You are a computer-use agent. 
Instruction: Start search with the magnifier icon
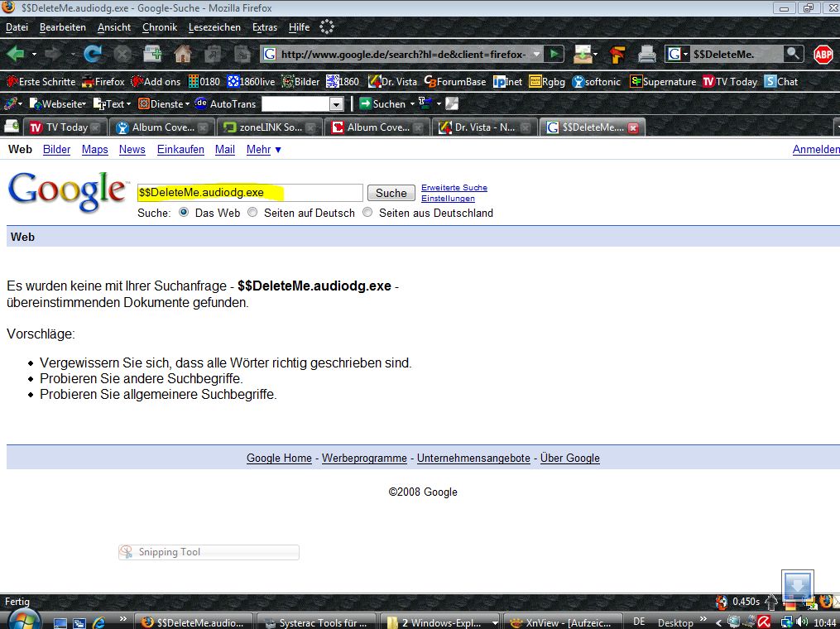pyautogui.click(x=793, y=54)
